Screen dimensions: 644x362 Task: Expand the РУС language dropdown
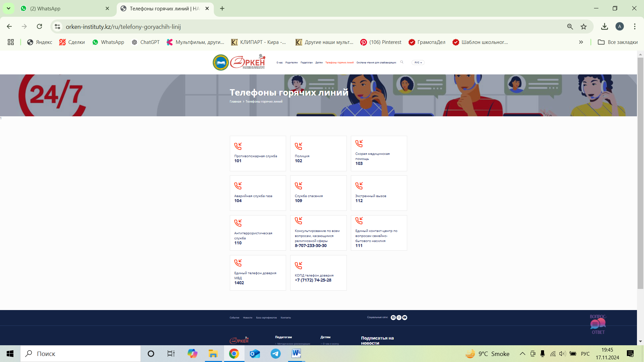click(x=418, y=62)
